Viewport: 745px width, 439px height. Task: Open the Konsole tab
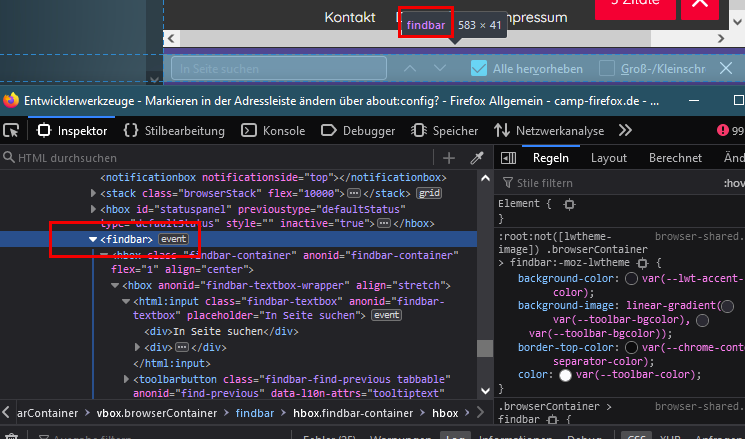pos(273,131)
